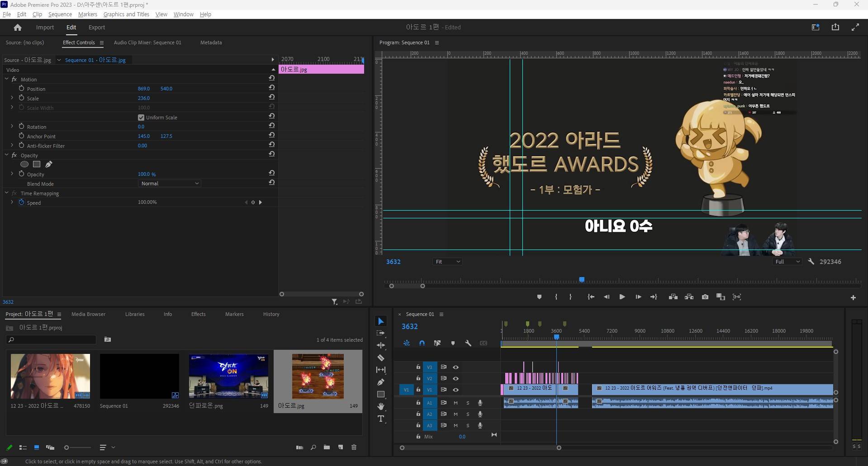The image size is (868, 466).
Task: Select the Track Select Forward tool
Action: point(381,333)
